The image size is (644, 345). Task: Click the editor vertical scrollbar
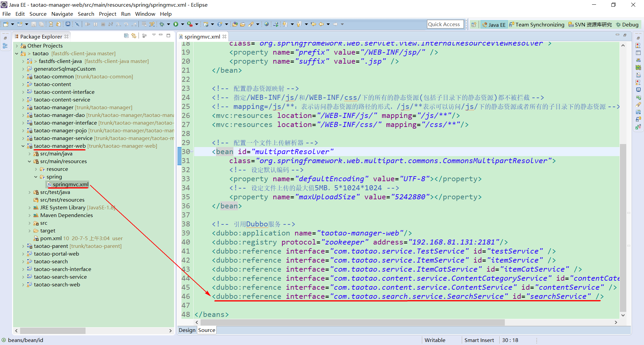point(623,228)
